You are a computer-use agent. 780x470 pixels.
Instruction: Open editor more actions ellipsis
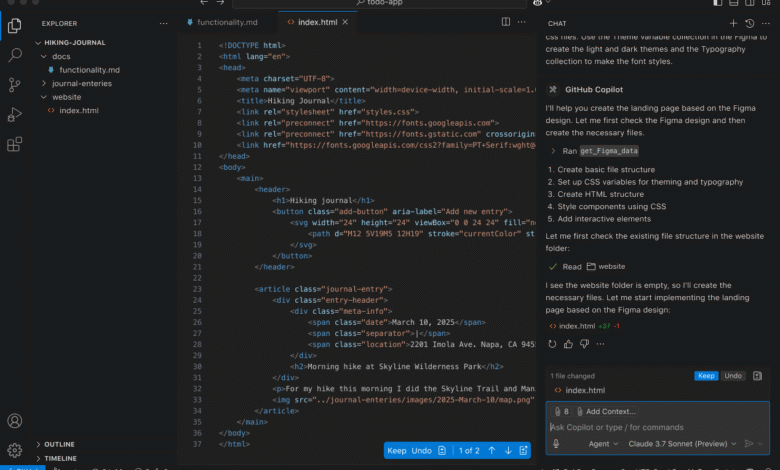pos(521,22)
